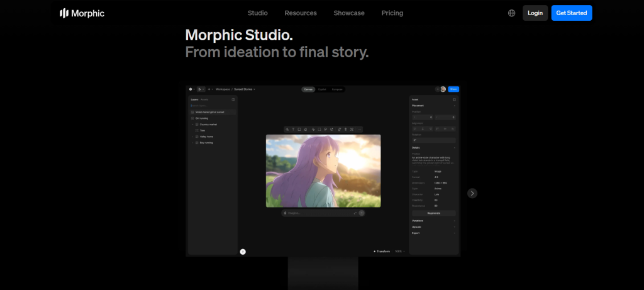The image size is (644, 290).
Task: Expand the Valley home group
Action: click(x=192, y=137)
